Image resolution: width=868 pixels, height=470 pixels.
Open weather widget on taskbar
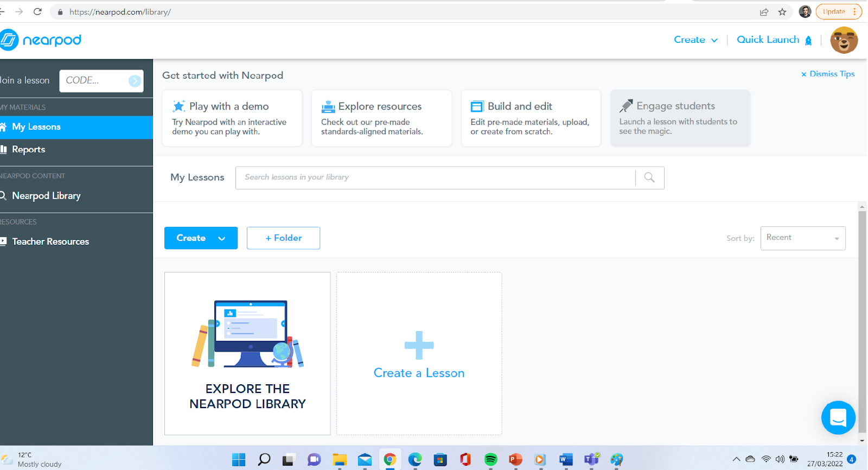tap(33, 459)
